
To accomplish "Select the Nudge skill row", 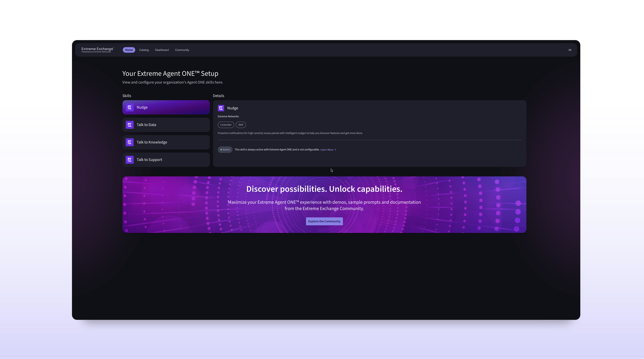I will (166, 107).
